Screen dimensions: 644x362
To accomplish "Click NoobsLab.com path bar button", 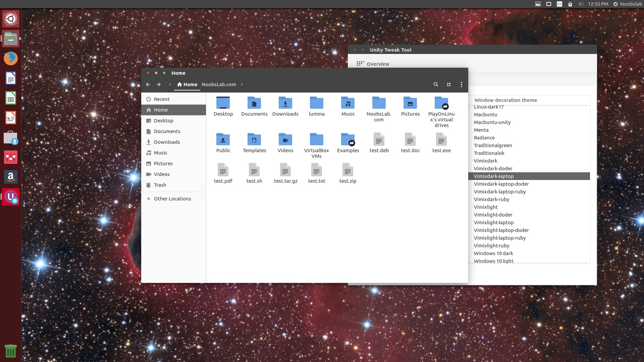I will click(219, 84).
